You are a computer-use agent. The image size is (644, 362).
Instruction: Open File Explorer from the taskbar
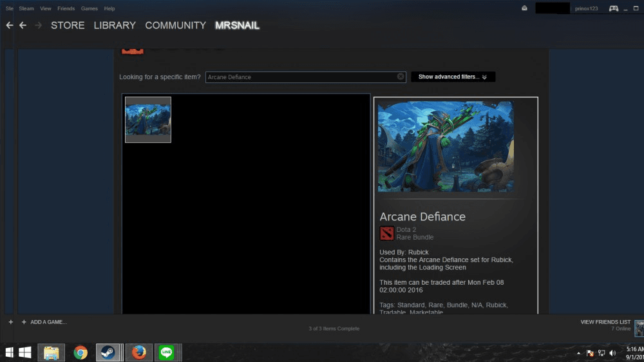pos(52,352)
